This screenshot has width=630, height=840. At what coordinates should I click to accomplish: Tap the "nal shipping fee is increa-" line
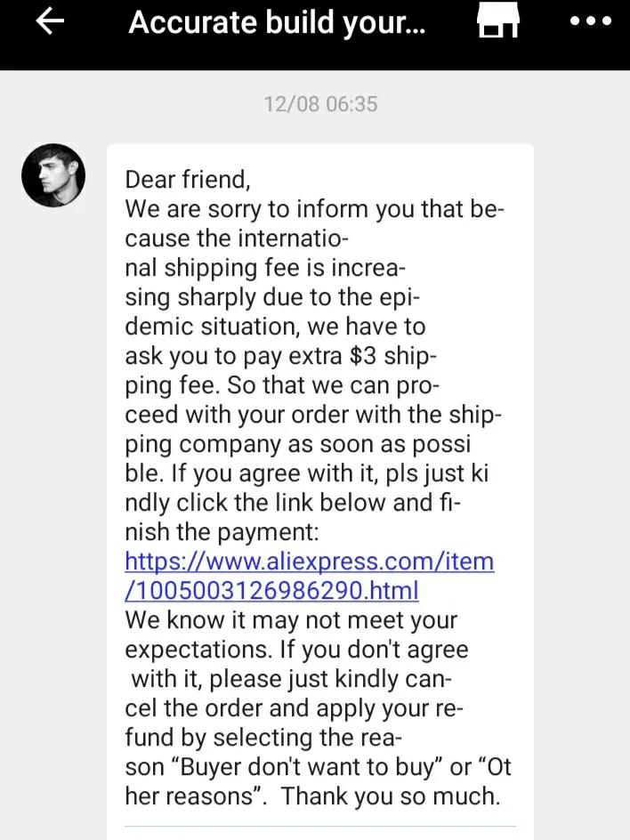point(264,268)
